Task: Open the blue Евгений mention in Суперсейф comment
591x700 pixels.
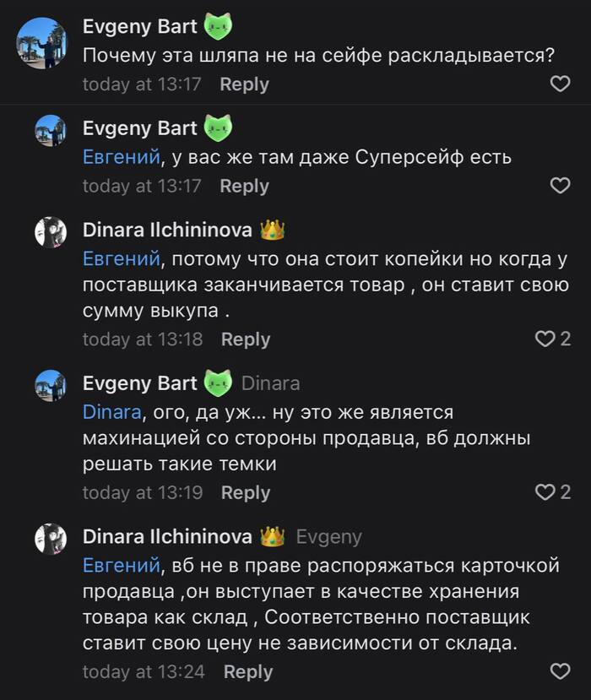Action: pyautogui.click(x=121, y=157)
